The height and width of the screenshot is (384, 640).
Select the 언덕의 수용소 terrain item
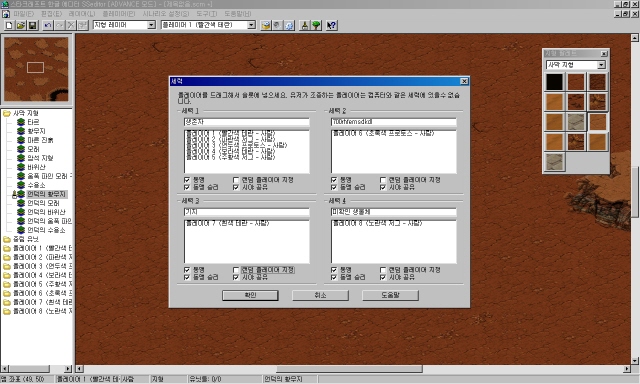tap(46, 230)
